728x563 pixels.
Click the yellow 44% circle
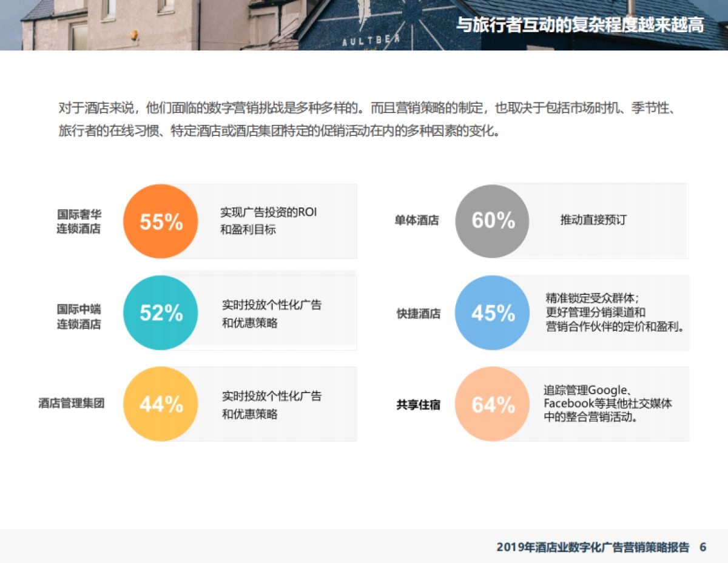click(x=160, y=403)
